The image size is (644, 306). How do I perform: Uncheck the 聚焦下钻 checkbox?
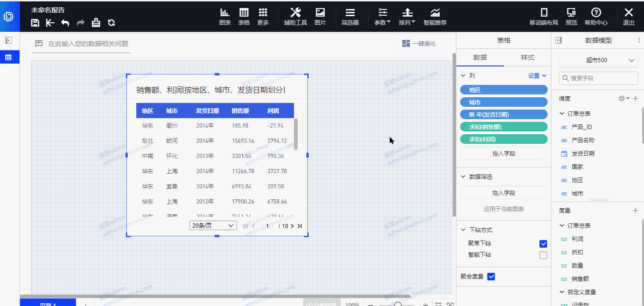point(543,244)
